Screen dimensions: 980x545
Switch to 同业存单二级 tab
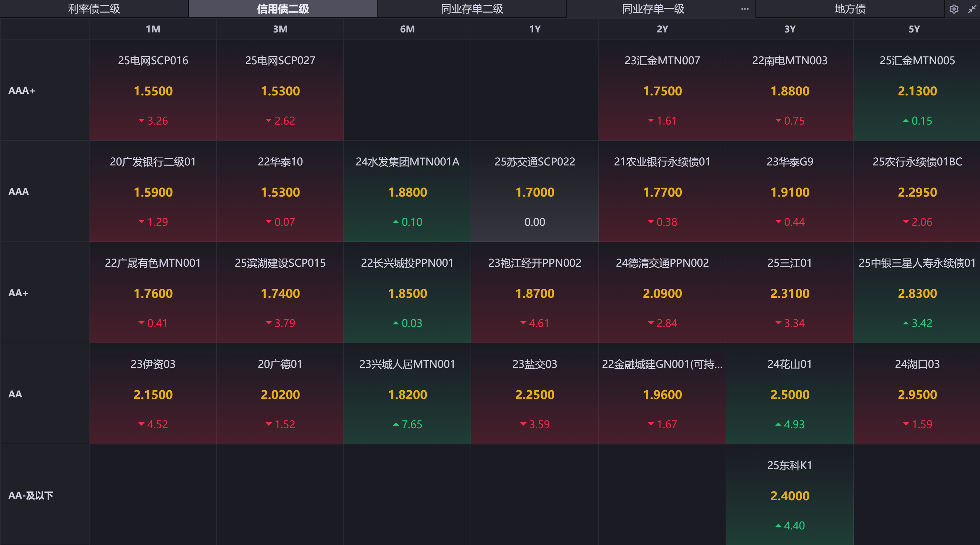(472, 9)
